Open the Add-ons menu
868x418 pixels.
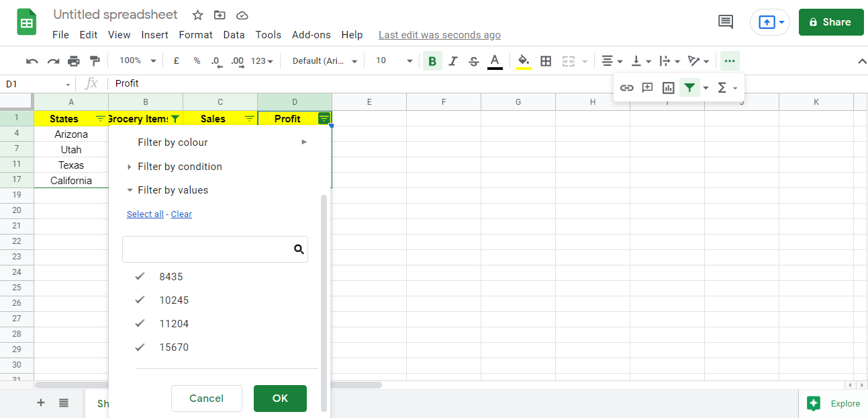[x=311, y=35]
